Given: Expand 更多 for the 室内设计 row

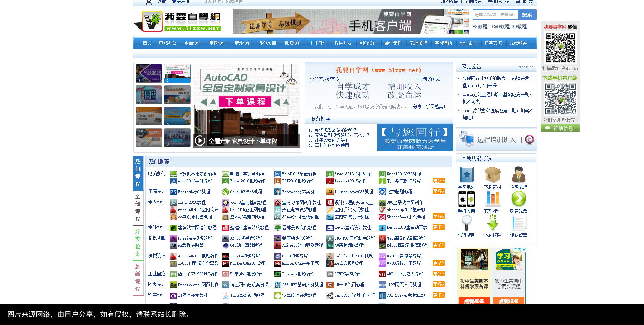Looking at the screenshot, I should click(438, 217).
